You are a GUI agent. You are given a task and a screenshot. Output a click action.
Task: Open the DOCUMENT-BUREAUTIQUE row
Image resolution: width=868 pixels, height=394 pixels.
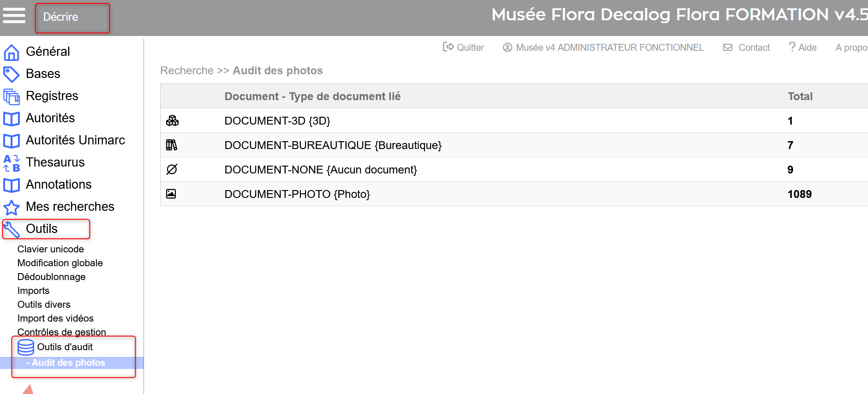pos(333,145)
